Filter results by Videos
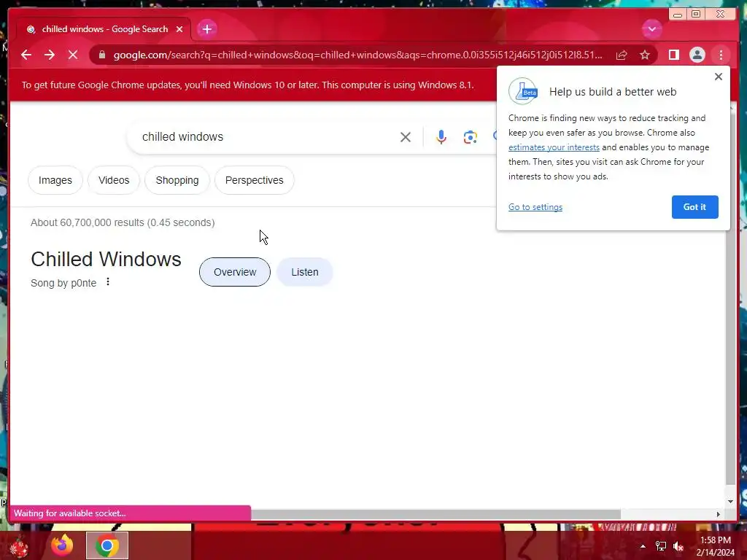 (x=114, y=181)
